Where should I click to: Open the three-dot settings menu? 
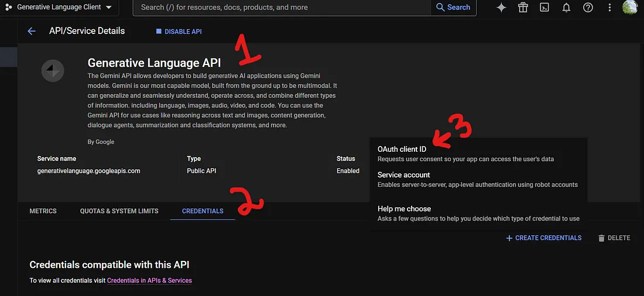tap(610, 8)
